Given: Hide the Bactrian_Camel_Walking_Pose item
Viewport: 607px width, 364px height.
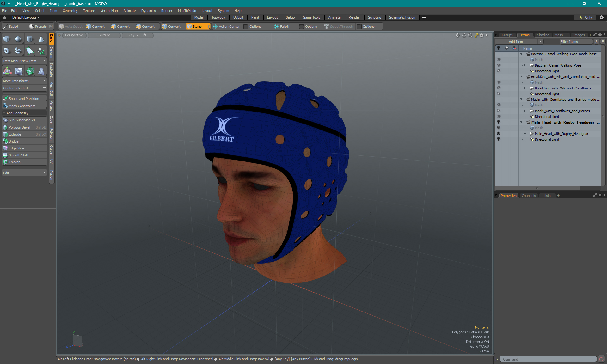Looking at the screenshot, I should 499,65.
